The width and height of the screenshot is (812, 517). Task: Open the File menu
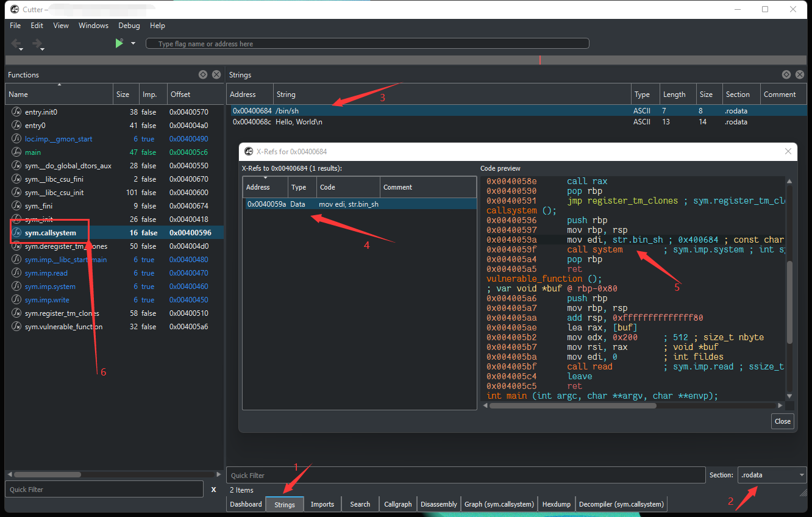(x=15, y=26)
